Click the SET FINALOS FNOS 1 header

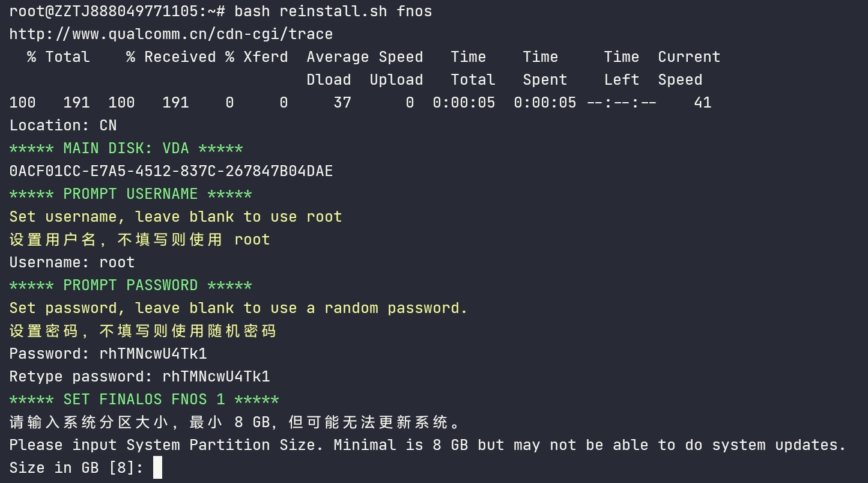(144, 399)
